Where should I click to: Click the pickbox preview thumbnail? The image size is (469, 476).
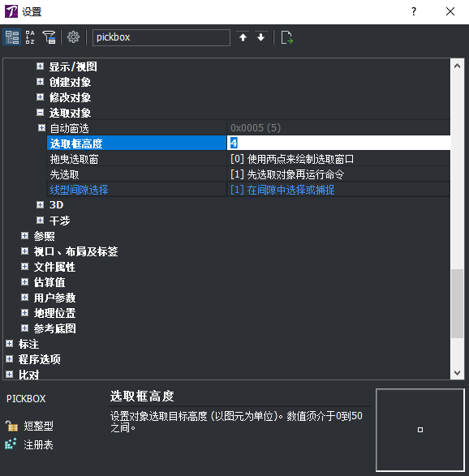(420, 430)
